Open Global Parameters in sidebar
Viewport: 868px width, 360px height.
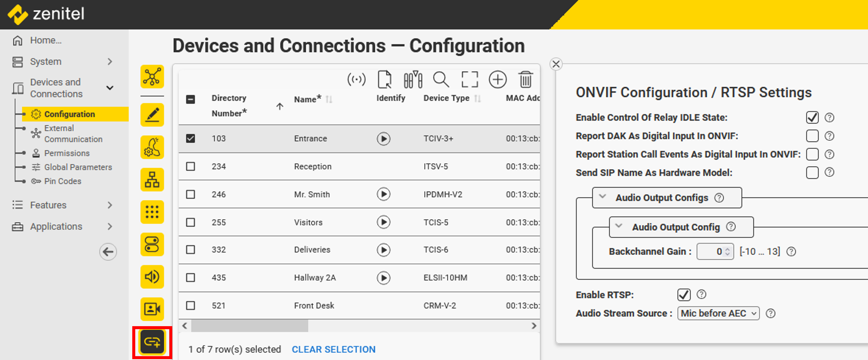[x=78, y=167]
